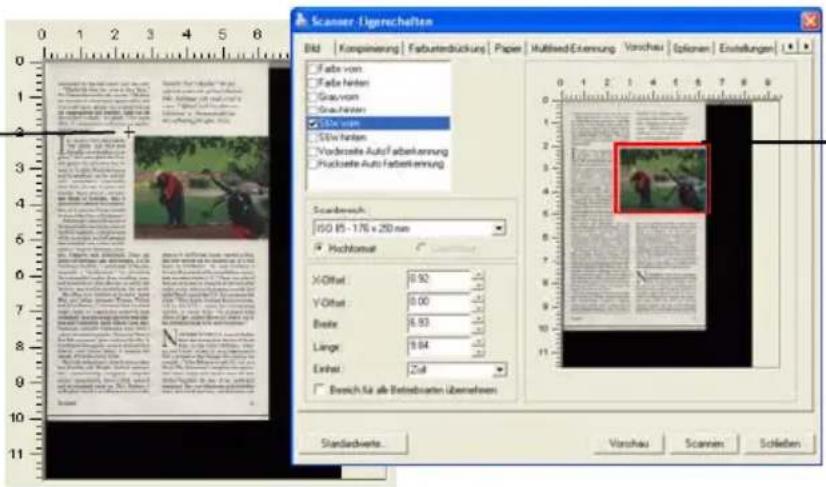Click the Vorschau button

click(628, 443)
